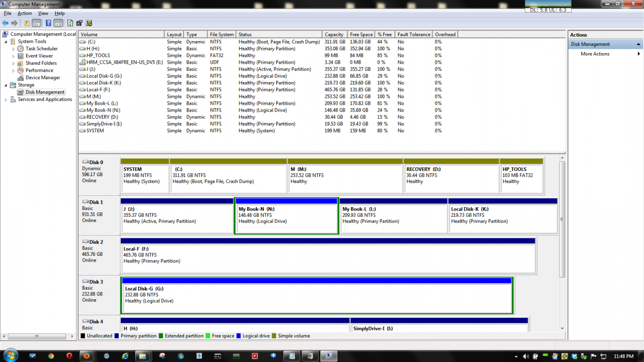
Task: Toggle the Show/Hide Console Tree toolbar icon
Action: 36,23
